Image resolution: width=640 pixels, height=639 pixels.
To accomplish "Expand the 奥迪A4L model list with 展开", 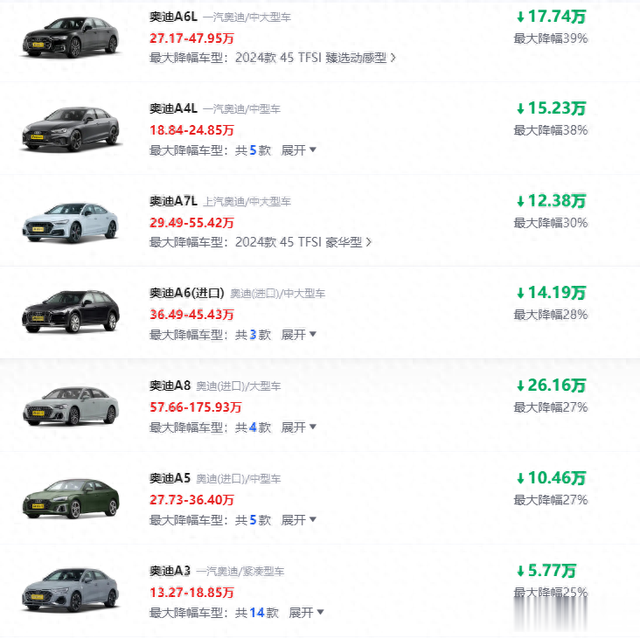I will click(298, 150).
